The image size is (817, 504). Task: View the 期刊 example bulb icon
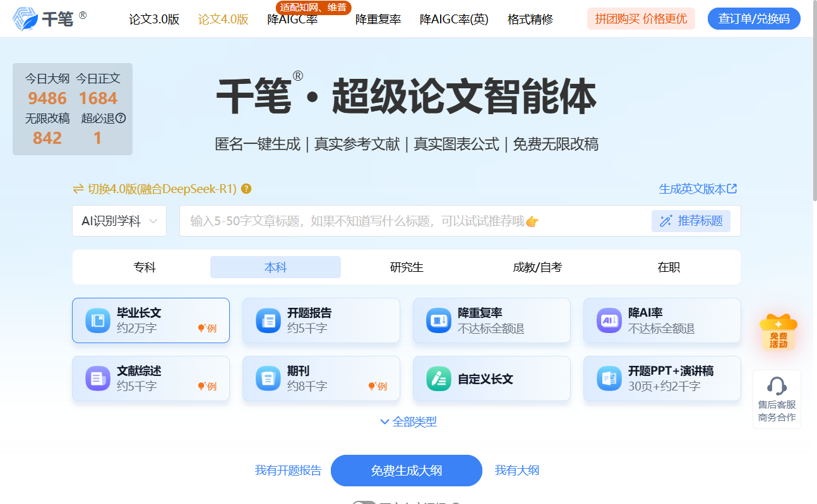pyautogui.click(x=373, y=386)
